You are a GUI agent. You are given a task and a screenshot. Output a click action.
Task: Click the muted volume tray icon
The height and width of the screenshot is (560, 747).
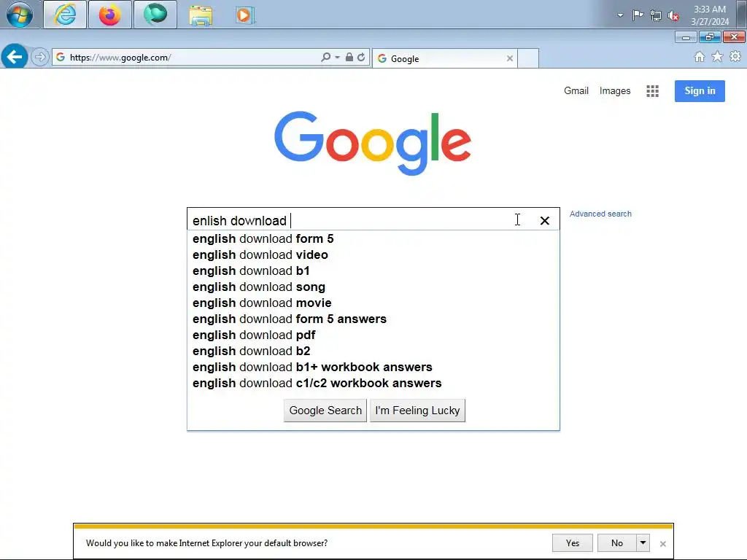click(673, 16)
